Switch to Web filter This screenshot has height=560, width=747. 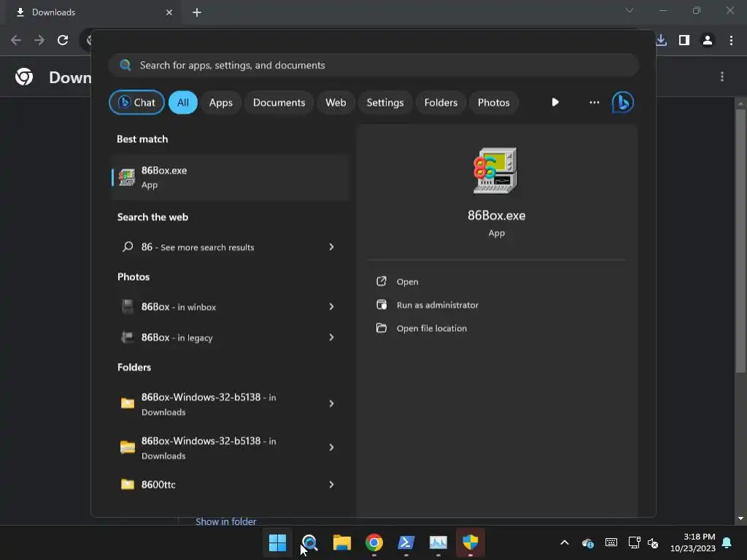336,102
